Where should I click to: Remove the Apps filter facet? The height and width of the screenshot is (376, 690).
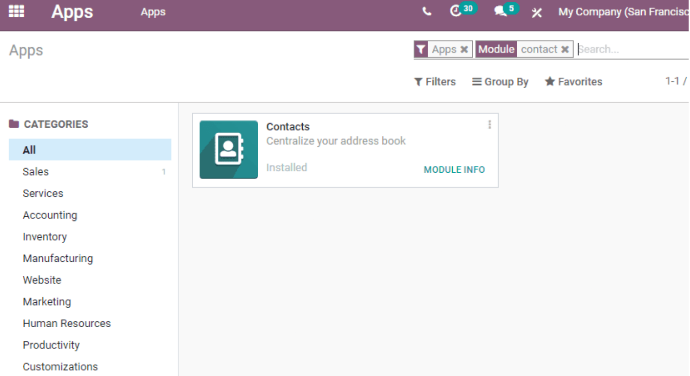coord(464,49)
